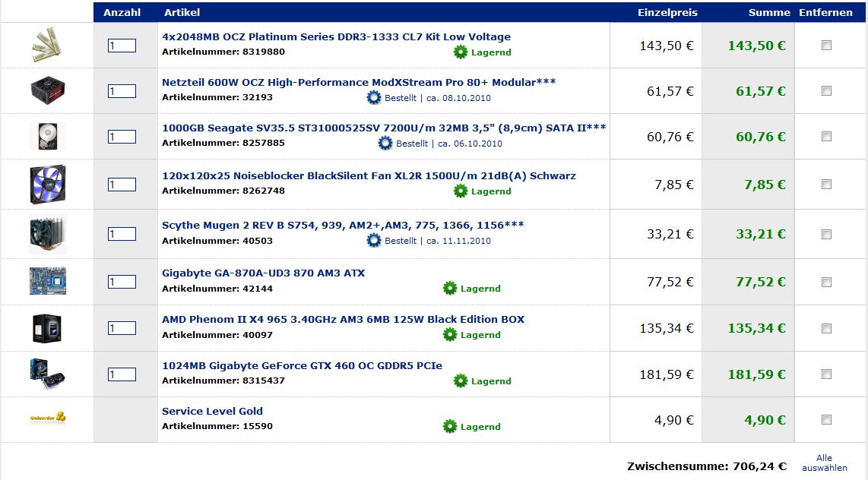Screen dimensions: 868x480
Task: Open 4x2048MB OCZ Platinum Series product link
Action: [336, 37]
